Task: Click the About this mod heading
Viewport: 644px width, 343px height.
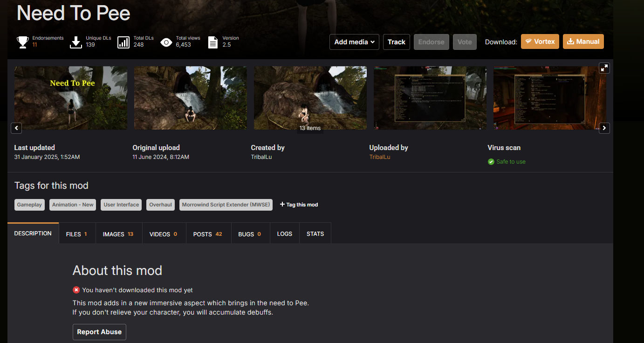Action: [x=117, y=270]
